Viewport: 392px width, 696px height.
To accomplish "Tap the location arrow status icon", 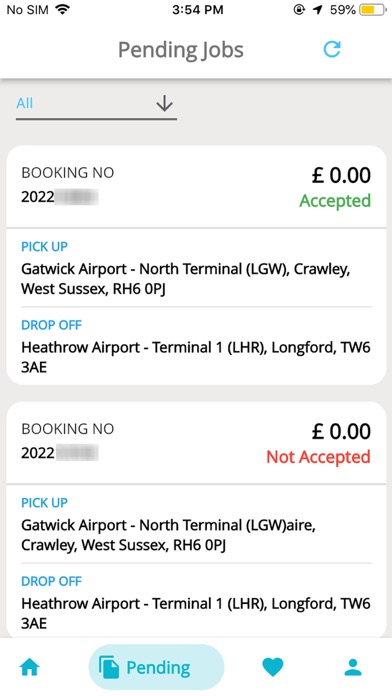I will pyautogui.click(x=317, y=10).
